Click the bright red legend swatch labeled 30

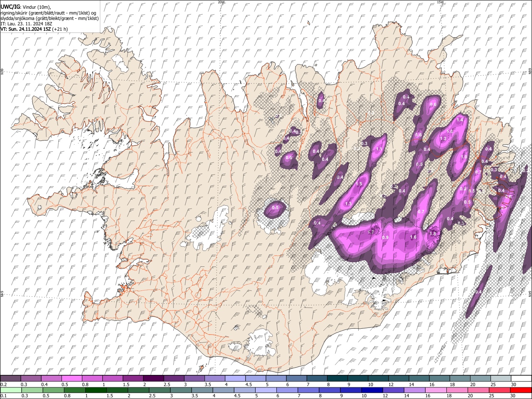(520, 390)
